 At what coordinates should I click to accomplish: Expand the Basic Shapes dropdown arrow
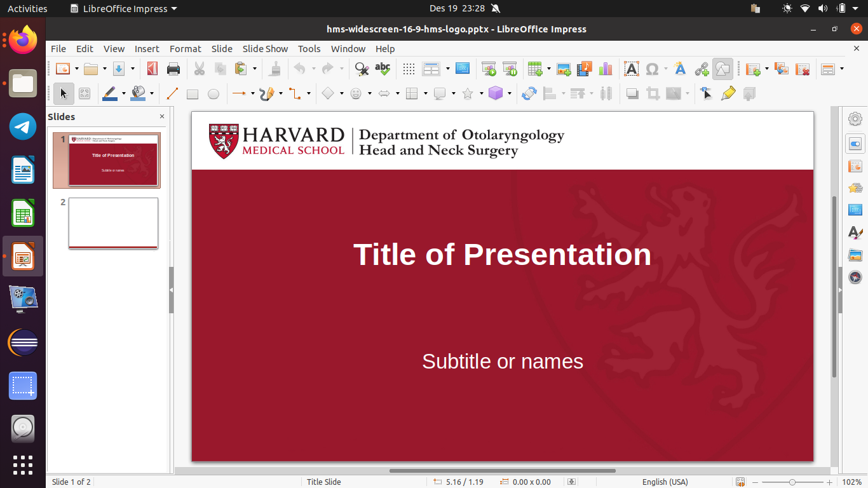tap(341, 94)
